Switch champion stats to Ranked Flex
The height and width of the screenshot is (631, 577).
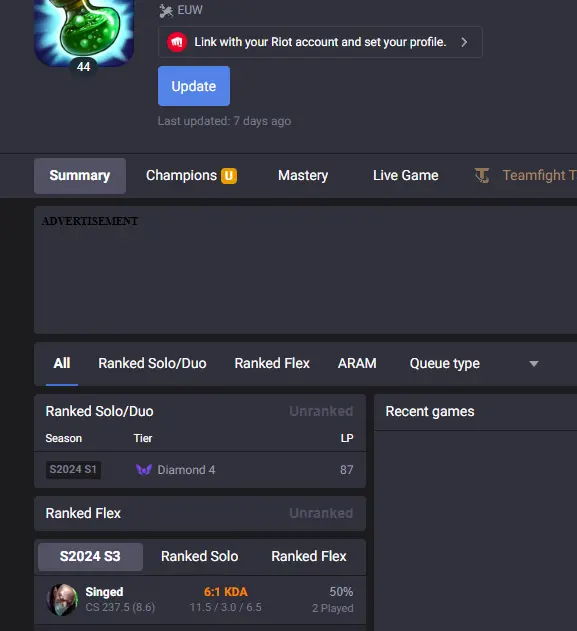(309, 556)
